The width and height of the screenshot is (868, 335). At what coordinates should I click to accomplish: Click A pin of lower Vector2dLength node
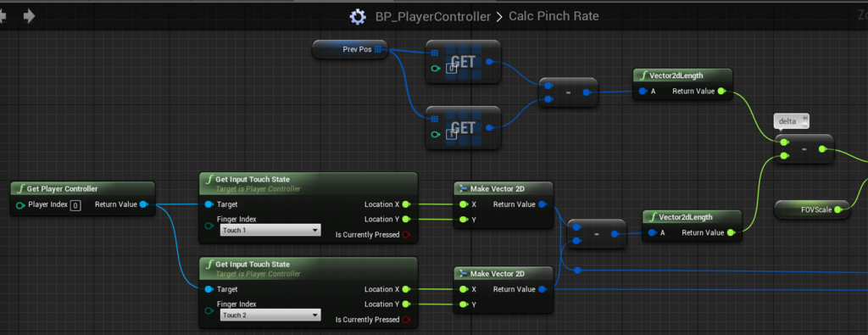[652, 232]
